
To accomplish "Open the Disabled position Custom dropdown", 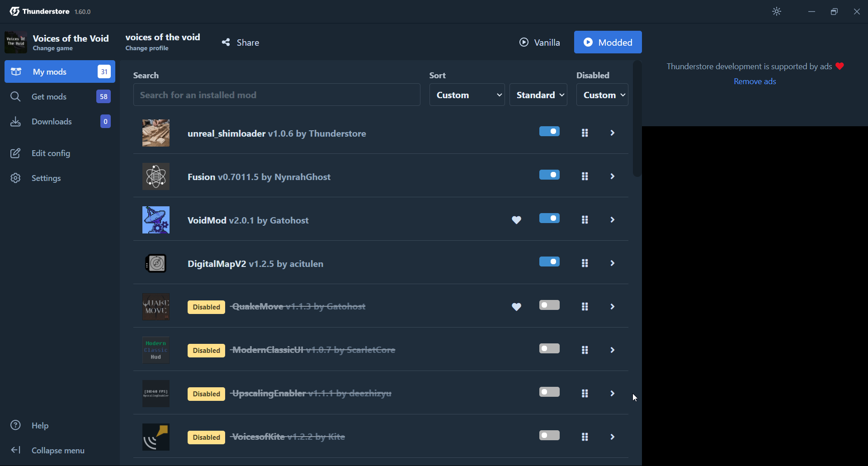I will pos(602,95).
